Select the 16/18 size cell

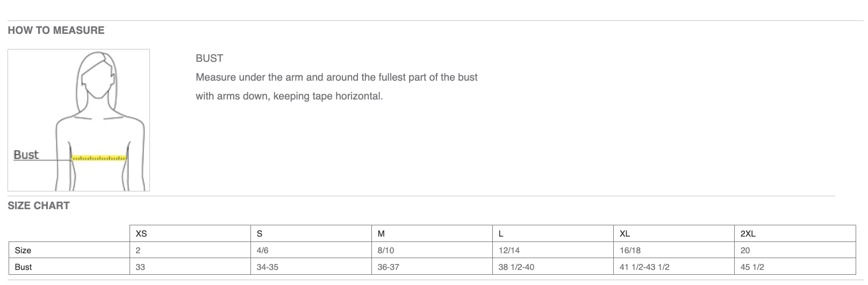630,251
